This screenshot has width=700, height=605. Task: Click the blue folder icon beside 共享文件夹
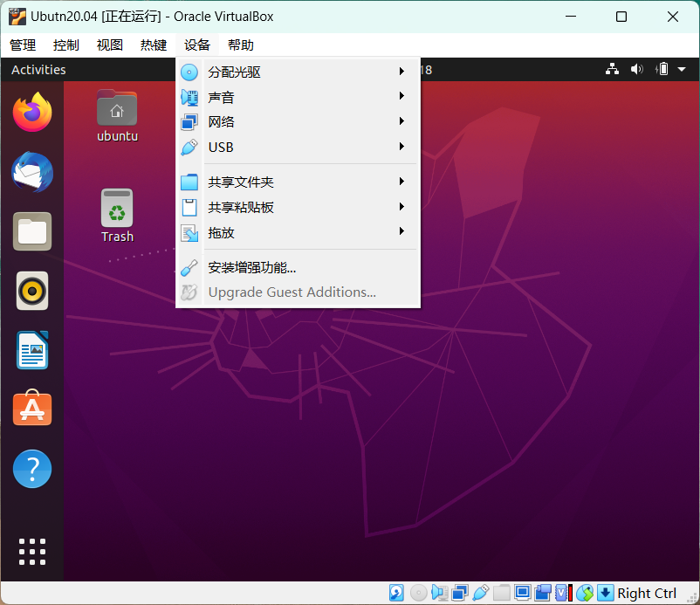click(189, 182)
